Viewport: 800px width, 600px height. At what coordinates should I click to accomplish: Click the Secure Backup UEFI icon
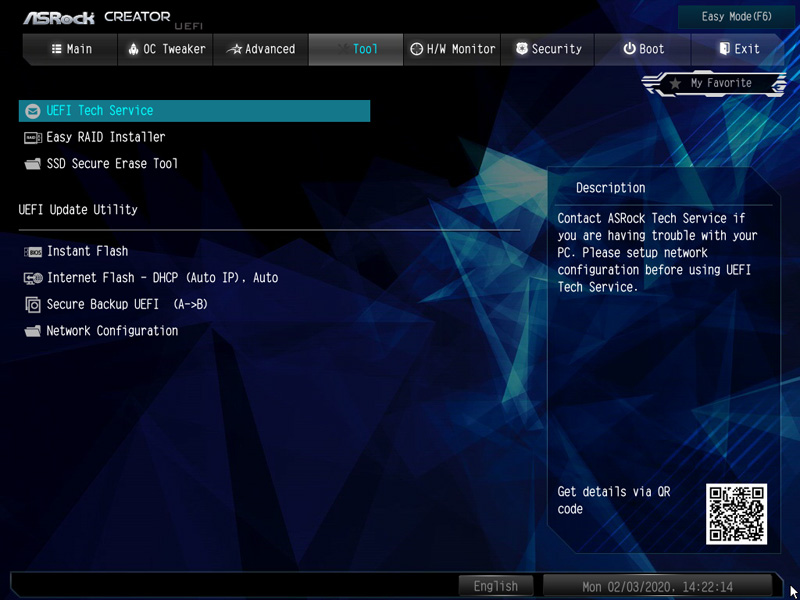[x=33, y=305]
